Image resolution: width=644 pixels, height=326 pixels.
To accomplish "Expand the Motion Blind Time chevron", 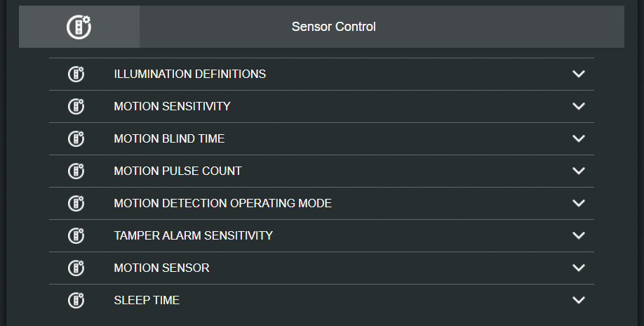I will (x=579, y=138).
